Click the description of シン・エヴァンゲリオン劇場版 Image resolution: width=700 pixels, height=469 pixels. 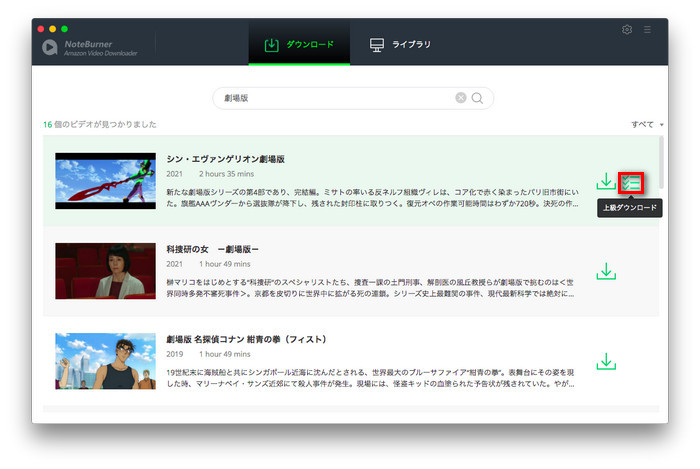[x=372, y=198]
